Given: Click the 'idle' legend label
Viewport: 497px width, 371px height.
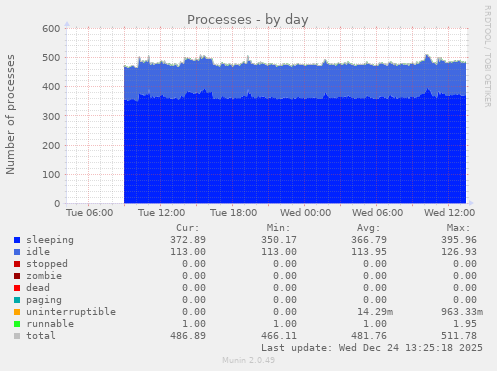Looking at the screenshot, I should (38, 252).
